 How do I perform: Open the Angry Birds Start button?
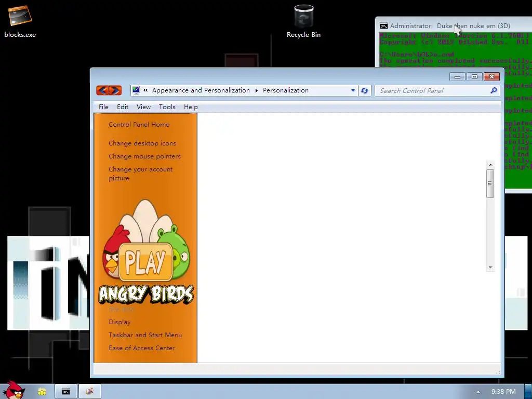coord(14,390)
